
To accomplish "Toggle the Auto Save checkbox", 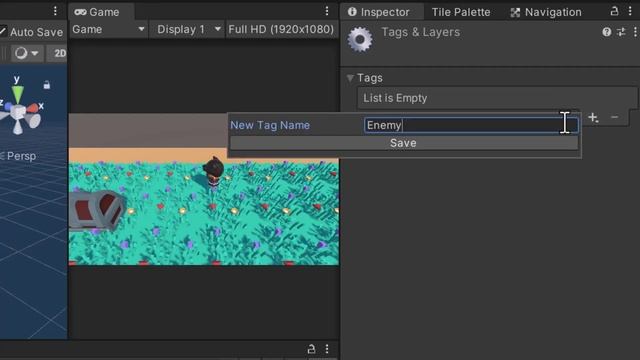I will tap(2, 31).
